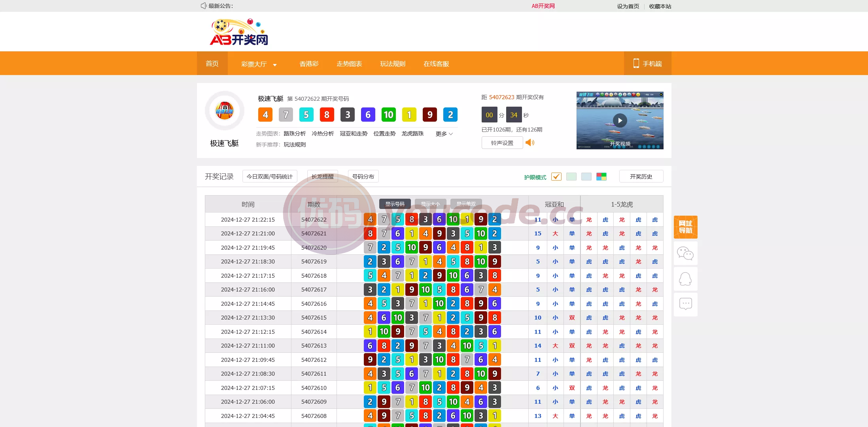
Task: Toggle 显示号码 display mode
Action: [x=395, y=204]
